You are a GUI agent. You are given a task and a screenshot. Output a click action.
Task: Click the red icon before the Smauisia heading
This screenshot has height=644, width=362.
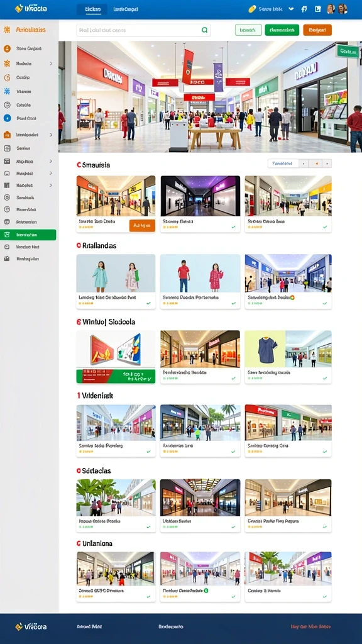79,165
